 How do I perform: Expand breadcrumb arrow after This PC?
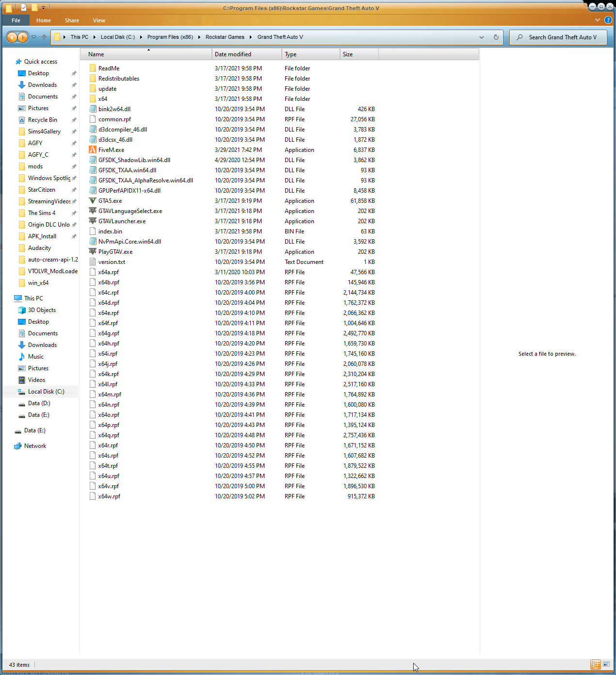tap(94, 37)
